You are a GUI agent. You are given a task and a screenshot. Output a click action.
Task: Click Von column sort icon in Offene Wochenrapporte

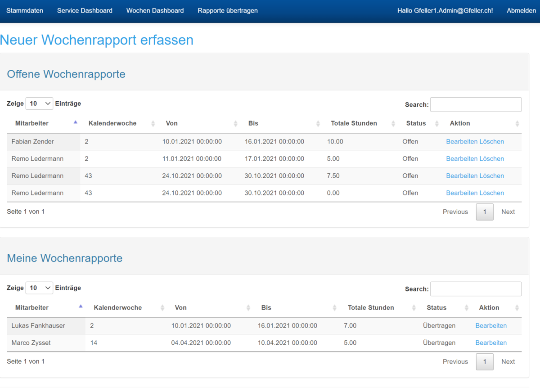[235, 124]
